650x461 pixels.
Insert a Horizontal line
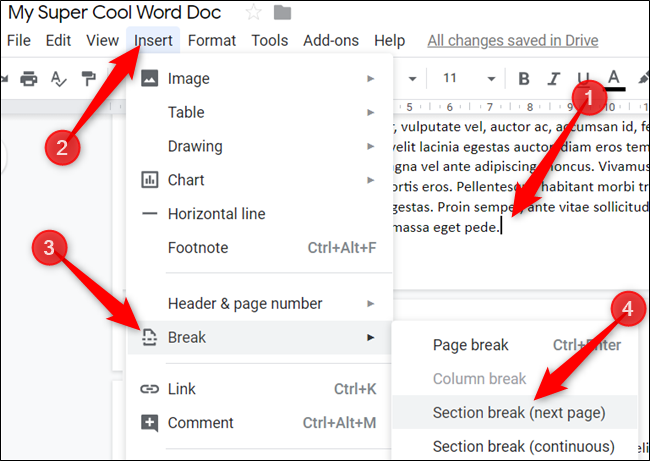[x=216, y=214]
